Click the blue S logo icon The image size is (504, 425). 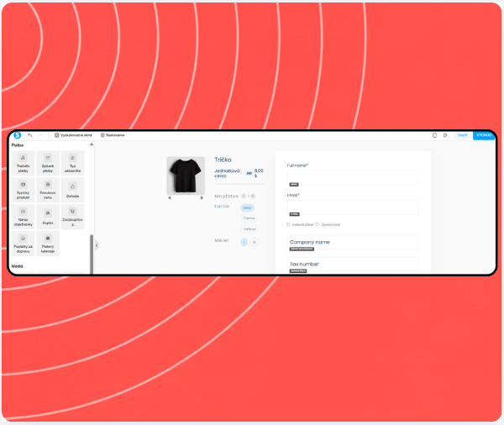click(18, 135)
